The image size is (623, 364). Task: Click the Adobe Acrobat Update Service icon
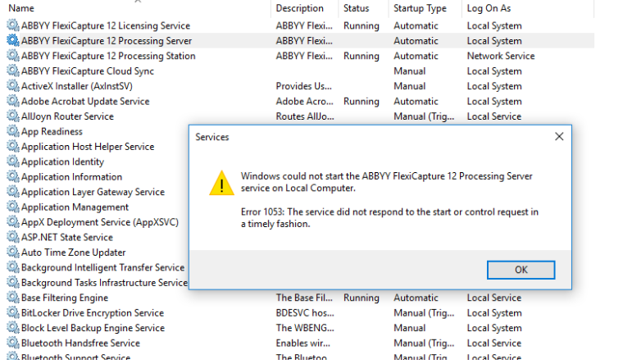pos(13,101)
